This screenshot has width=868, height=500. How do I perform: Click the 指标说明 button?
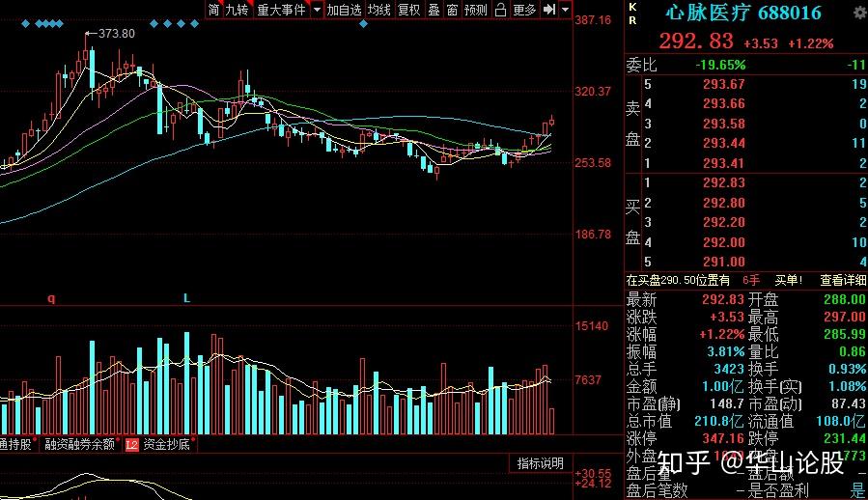tap(540, 463)
